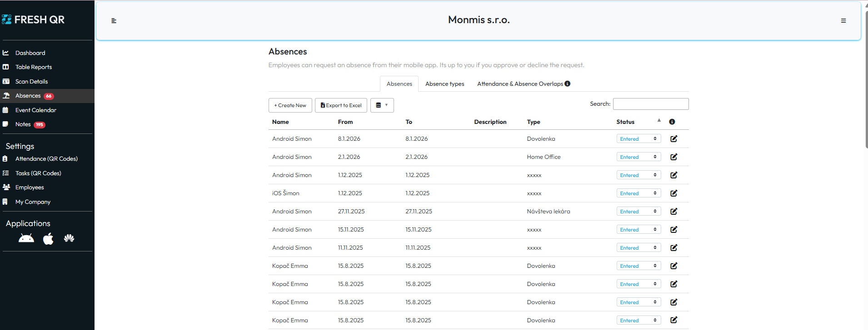The image size is (868, 330).
Task: Click the Search input field
Action: tap(650, 104)
